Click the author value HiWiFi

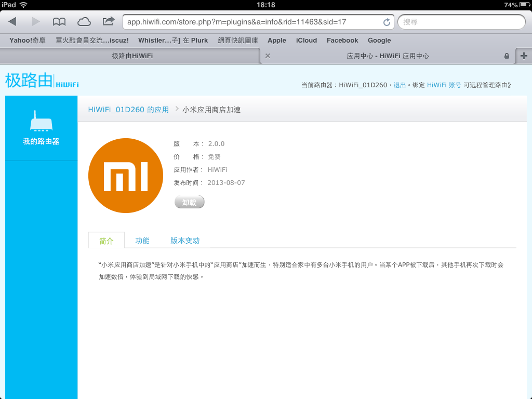pyautogui.click(x=217, y=170)
